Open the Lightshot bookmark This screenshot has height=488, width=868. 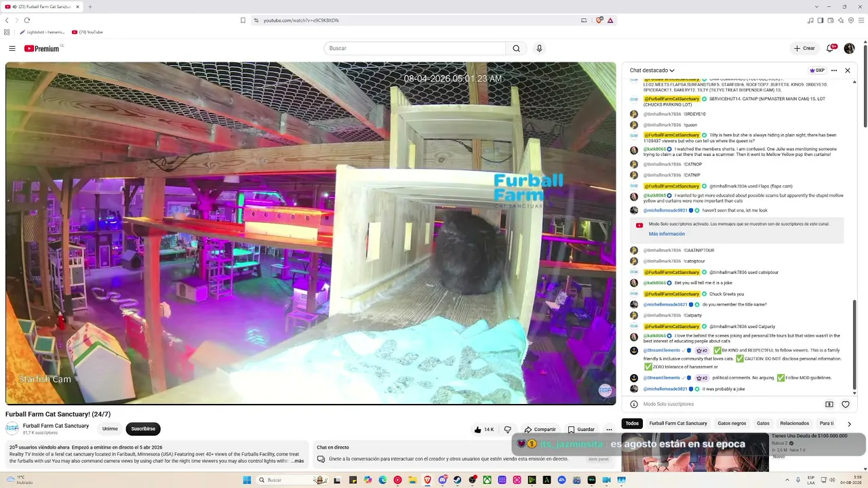coord(42,32)
